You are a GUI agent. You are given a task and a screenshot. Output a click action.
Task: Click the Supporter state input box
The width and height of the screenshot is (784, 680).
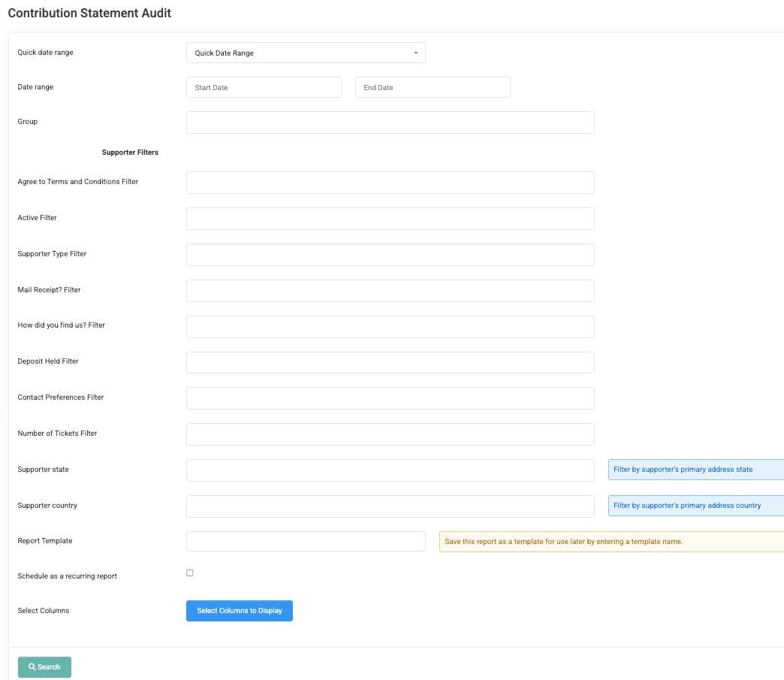pyautogui.click(x=390, y=470)
